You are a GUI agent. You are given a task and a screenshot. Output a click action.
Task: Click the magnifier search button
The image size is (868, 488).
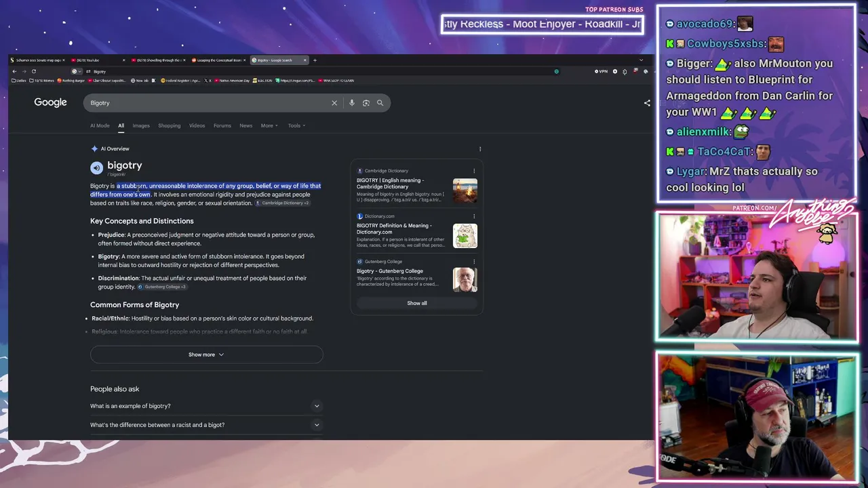[x=380, y=103]
